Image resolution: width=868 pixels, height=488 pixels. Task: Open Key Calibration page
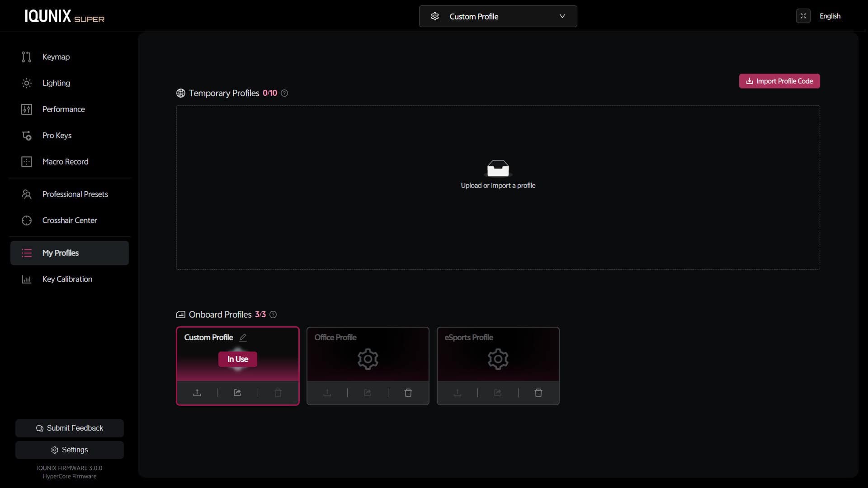pyautogui.click(x=70, y=279)
